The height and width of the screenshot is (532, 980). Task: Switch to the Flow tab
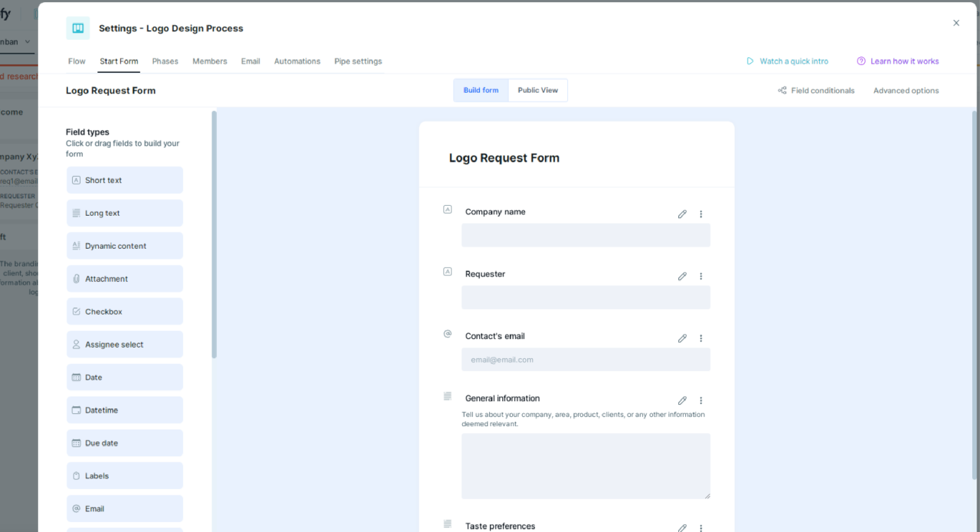pos(76,61)
